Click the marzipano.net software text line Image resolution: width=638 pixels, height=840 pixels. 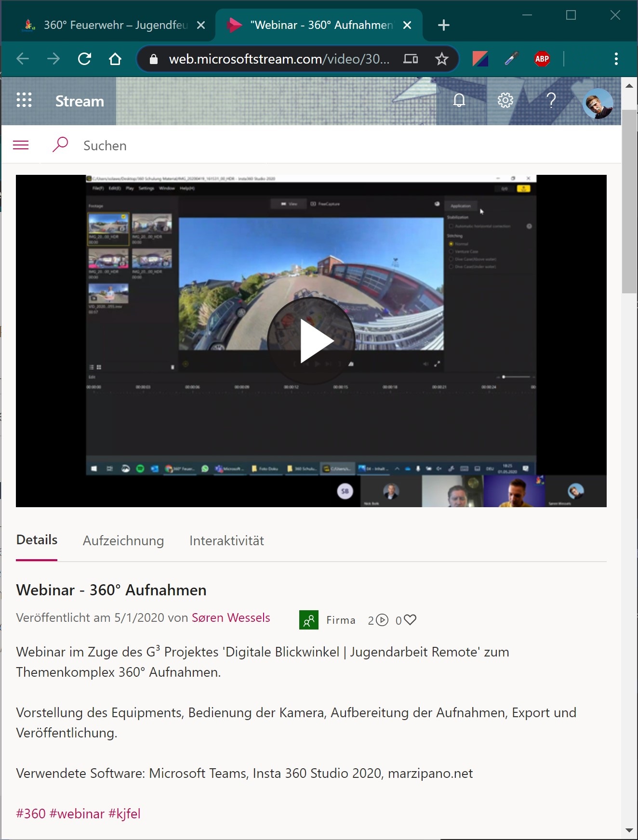point(244,773)
